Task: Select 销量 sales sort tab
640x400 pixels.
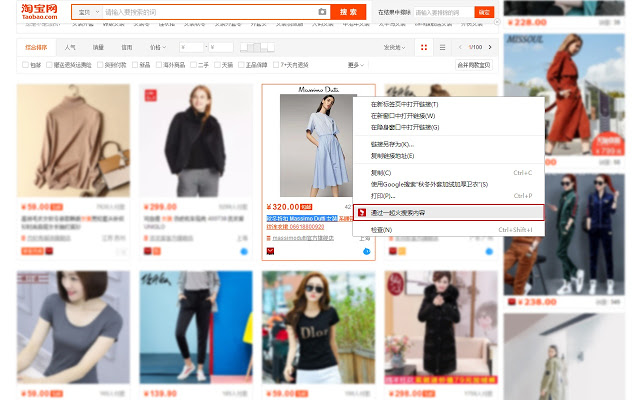Action: coord(98,47)
